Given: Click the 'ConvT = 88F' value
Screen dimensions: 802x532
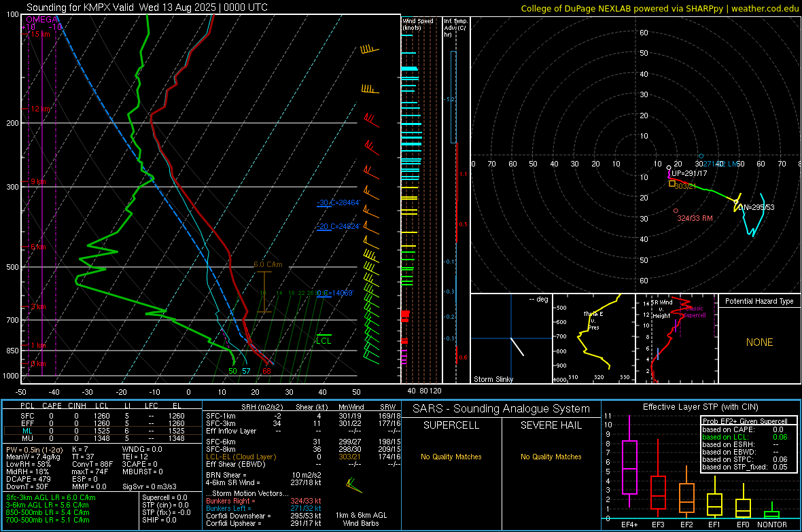Looking at the screenshot, I should pos(92,464).
